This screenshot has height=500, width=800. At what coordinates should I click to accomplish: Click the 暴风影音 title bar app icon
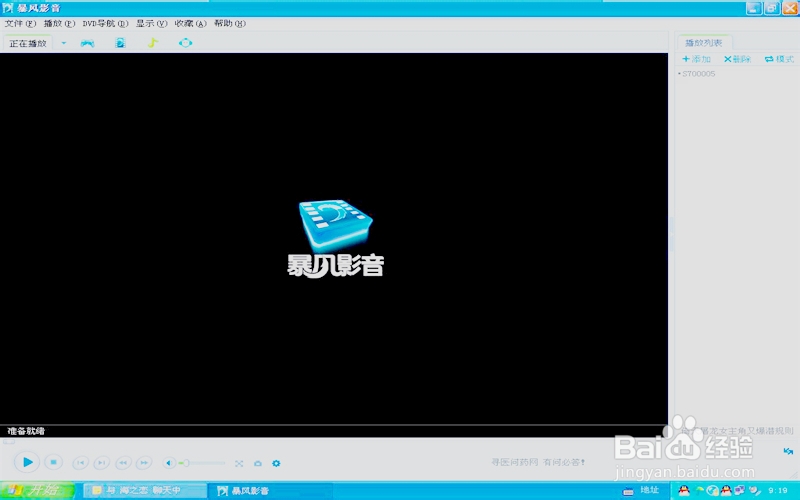[8, 8]
